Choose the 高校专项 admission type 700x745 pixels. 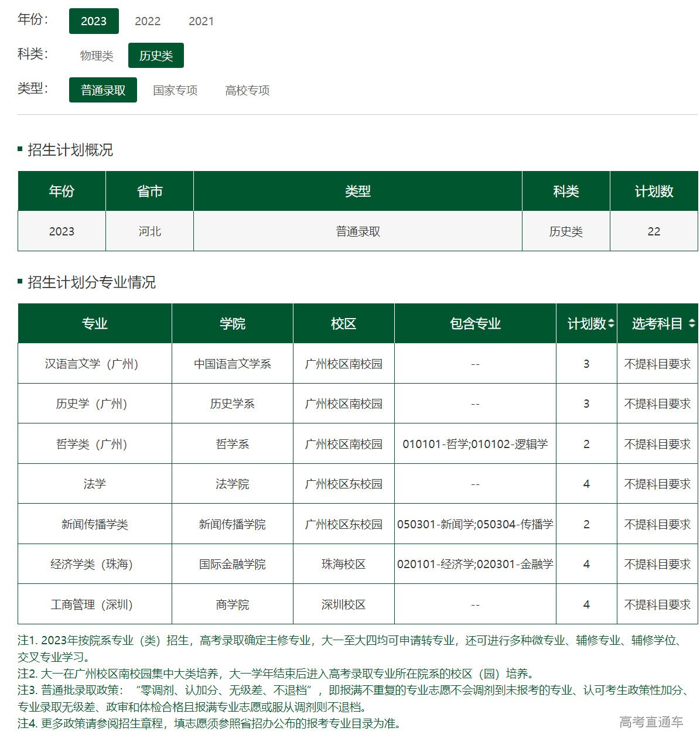click(x=247, y=90)
